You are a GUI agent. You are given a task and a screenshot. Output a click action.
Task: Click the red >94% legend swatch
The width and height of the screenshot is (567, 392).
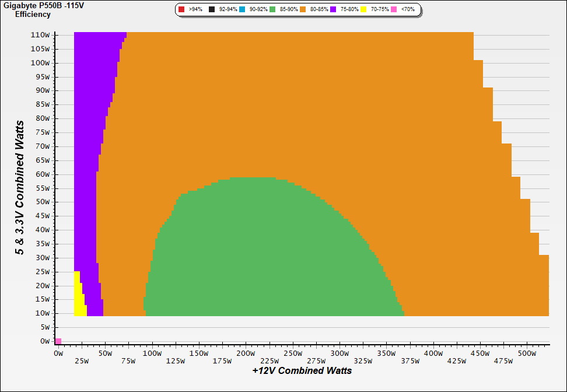[181, 10]
